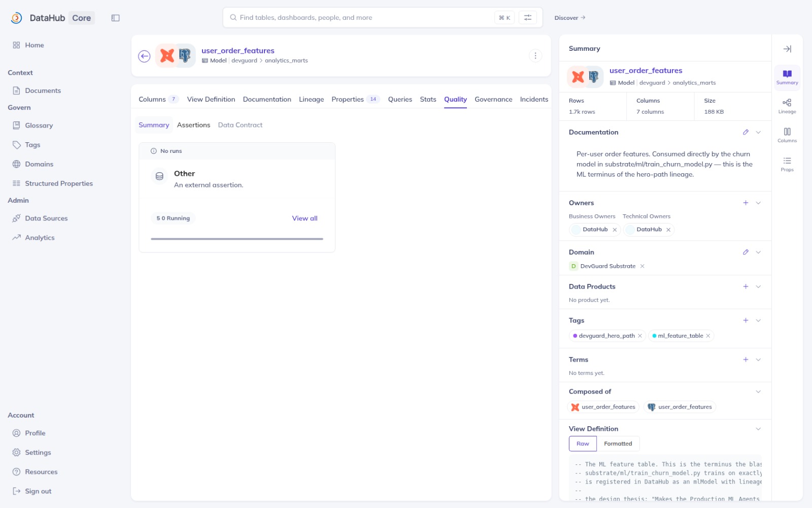Switch to the Stats tab

tap(428, 100)
